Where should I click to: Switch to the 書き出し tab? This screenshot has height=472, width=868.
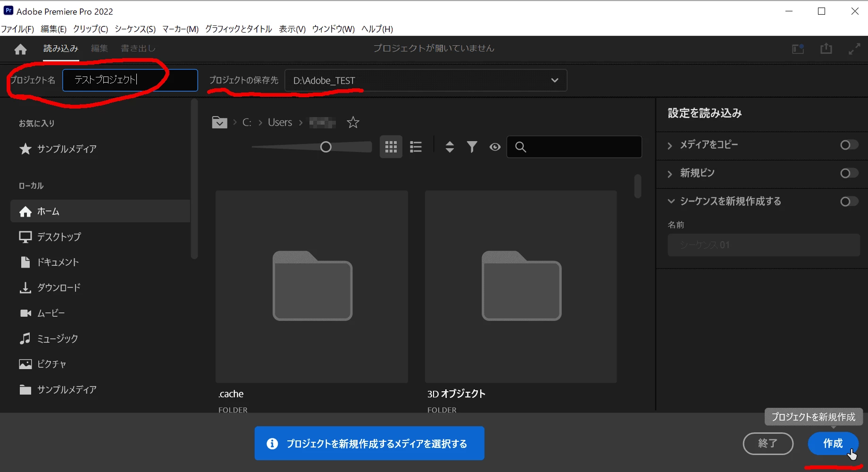tap(138, 48)
